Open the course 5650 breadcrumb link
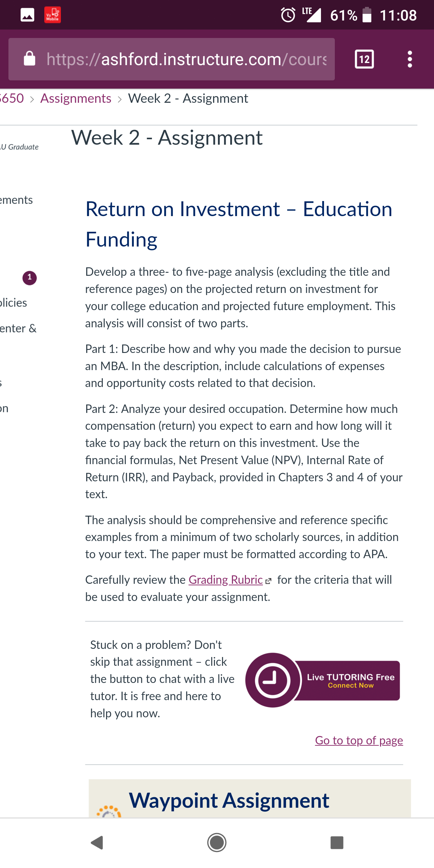This screenshot has width=434, height=868. coord(12,98)
